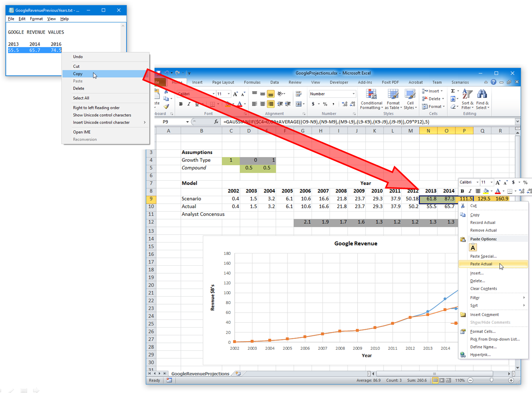Click the Clear eraser icon in Editing group
532x393 pixels.
click(x=453, y=107)
